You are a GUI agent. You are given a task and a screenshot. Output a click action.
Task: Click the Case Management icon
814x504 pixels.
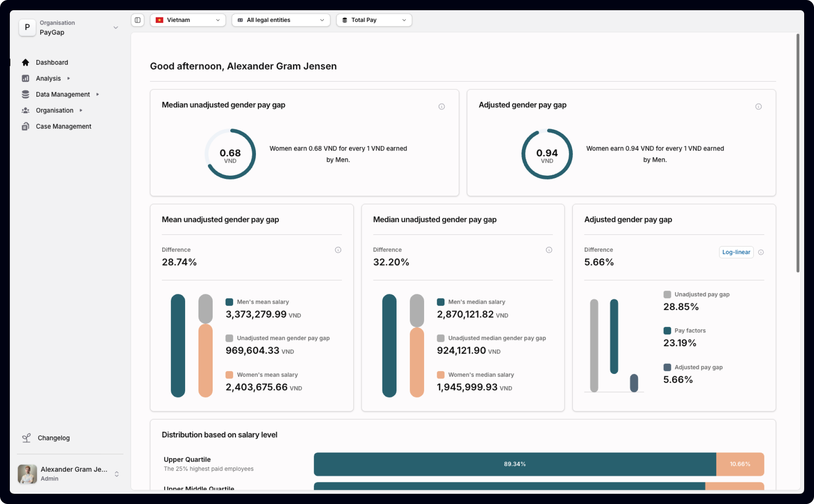click(26, 126)
